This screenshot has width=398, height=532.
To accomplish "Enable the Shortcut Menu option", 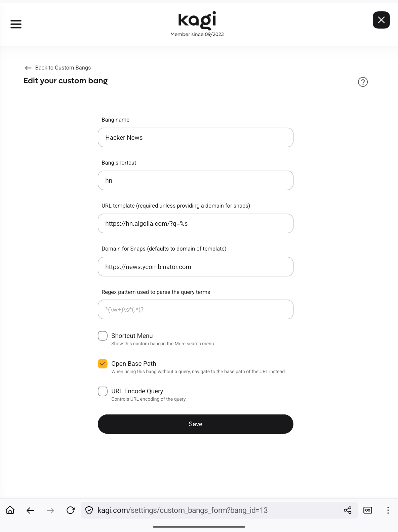I will [103, 336].
